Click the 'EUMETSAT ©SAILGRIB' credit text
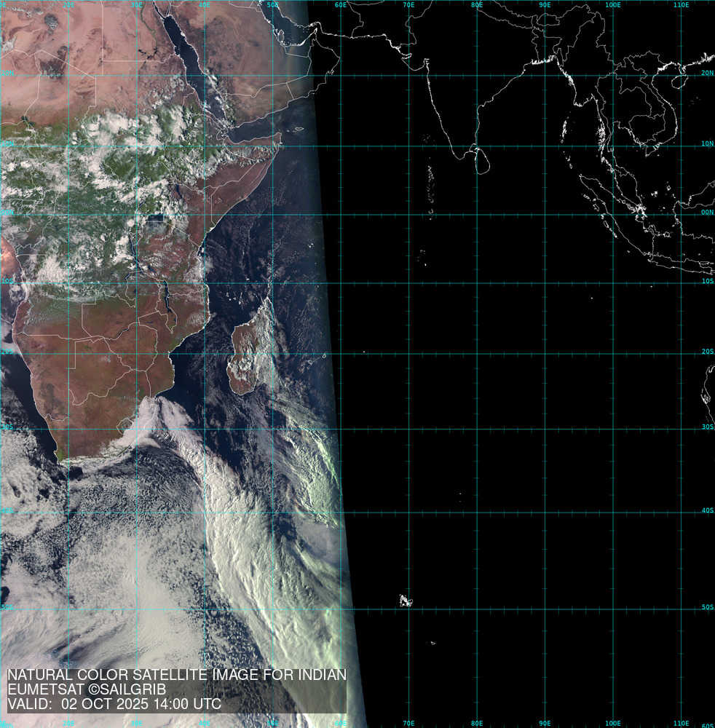The width and height of the screenshot is (715, 728). 87,690
